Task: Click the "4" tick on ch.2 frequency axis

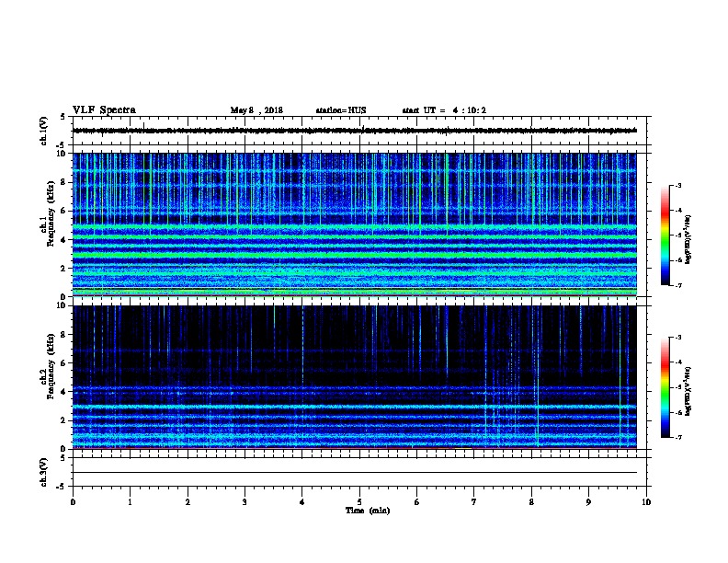Action: pos(65,392)
